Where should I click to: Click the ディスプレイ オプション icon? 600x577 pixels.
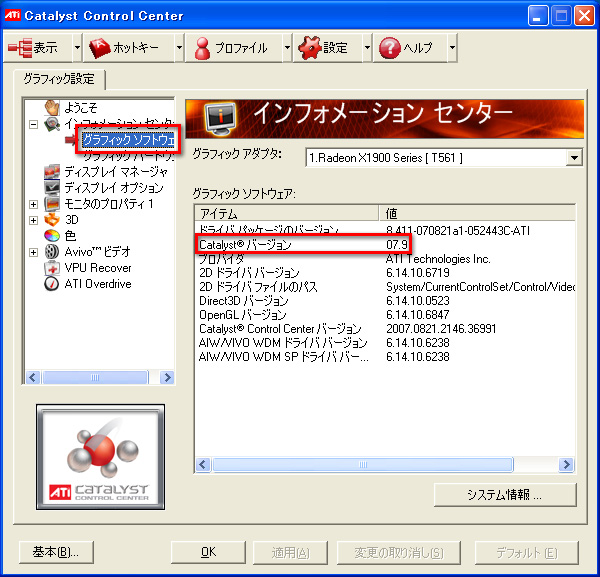click(52, 187)
